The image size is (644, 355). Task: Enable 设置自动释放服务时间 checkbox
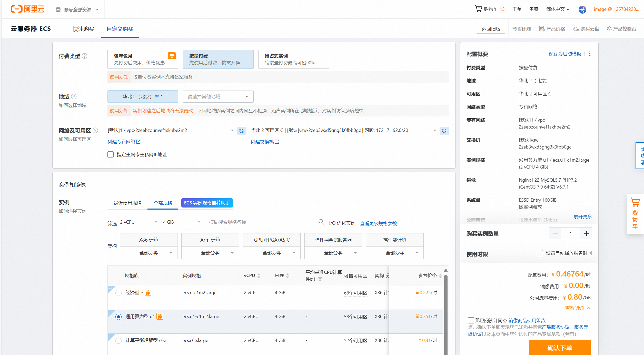coord(540,253)
